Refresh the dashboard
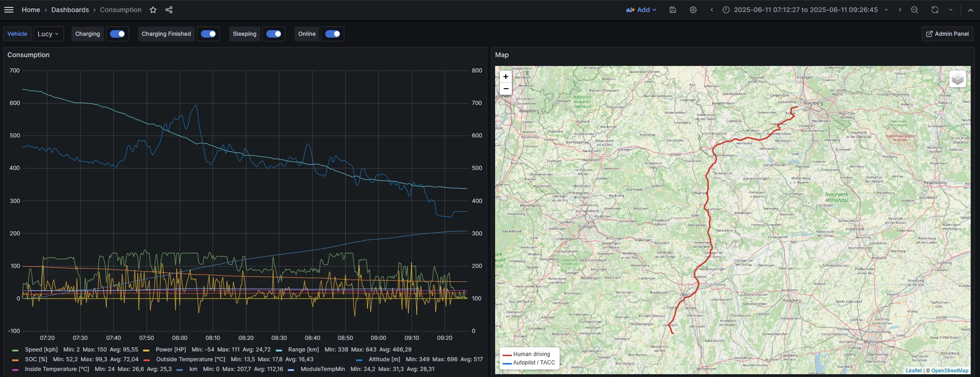Screen dimensions: 980x377 pyautogui.click(x=935, y=10)
